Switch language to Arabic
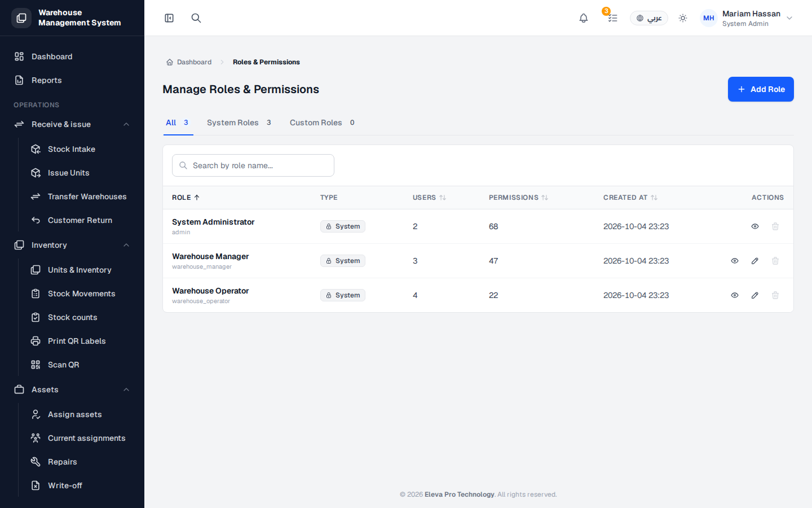 coord(649,18)
